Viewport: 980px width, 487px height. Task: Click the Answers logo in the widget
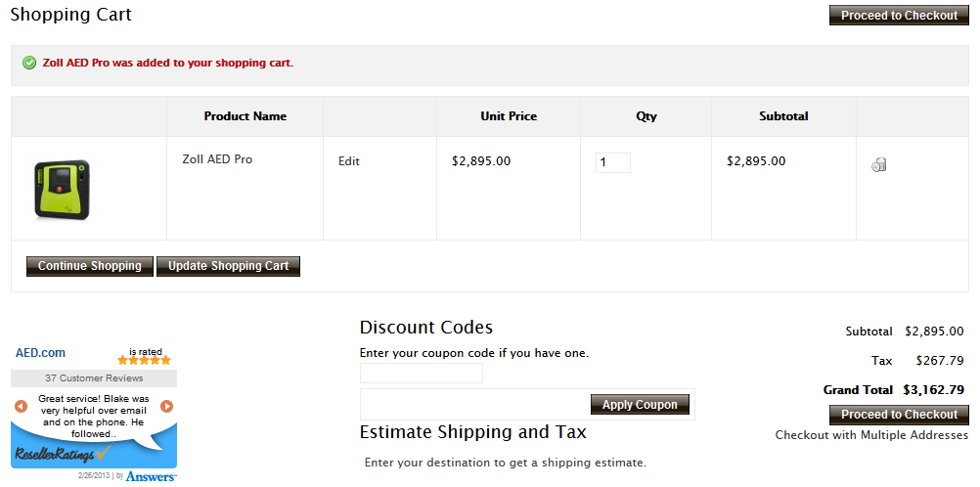tap(151, 476)
